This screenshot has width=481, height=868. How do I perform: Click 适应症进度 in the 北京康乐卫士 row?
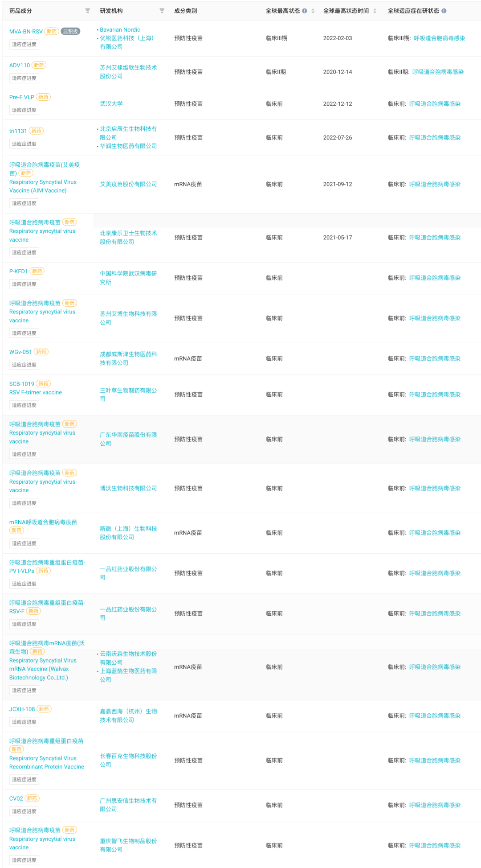(24, 253)
